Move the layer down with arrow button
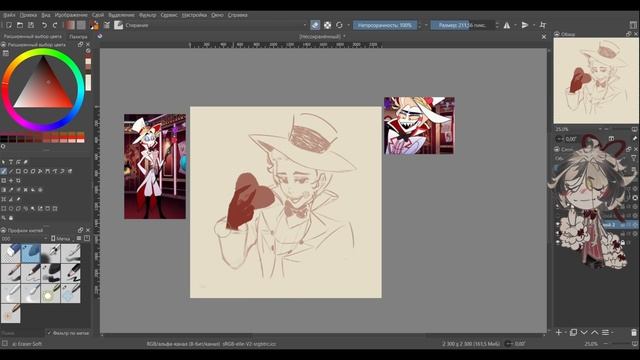 click(x=584, y=333)
